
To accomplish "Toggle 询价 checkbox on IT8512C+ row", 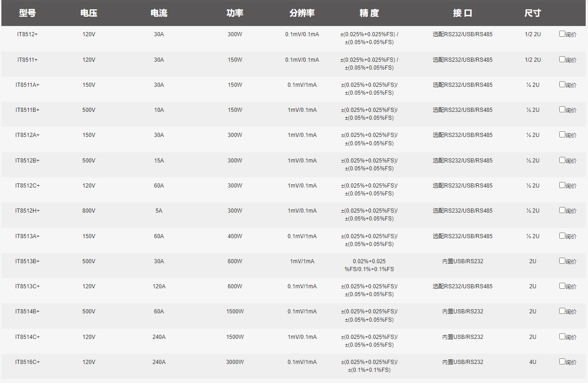I will coord(562,185).
